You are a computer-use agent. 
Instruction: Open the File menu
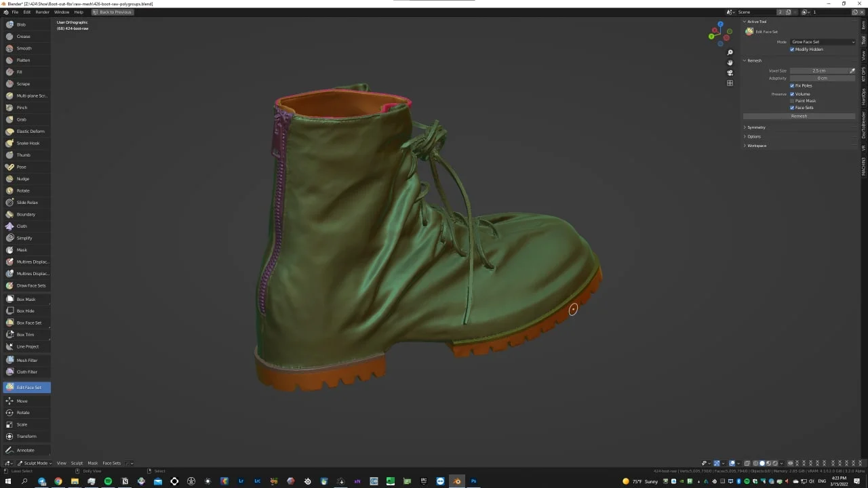point(15,12)
